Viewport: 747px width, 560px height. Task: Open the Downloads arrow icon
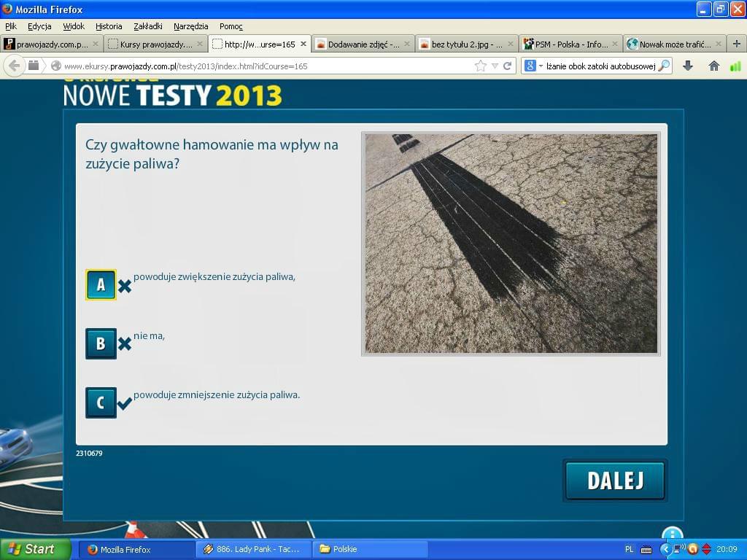point(687,66)
